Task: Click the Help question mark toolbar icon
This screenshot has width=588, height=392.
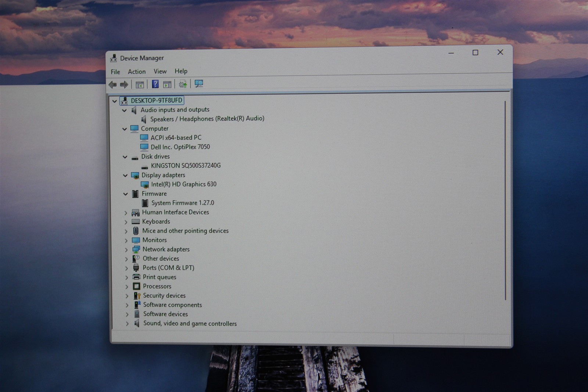Action: (155, 84)
